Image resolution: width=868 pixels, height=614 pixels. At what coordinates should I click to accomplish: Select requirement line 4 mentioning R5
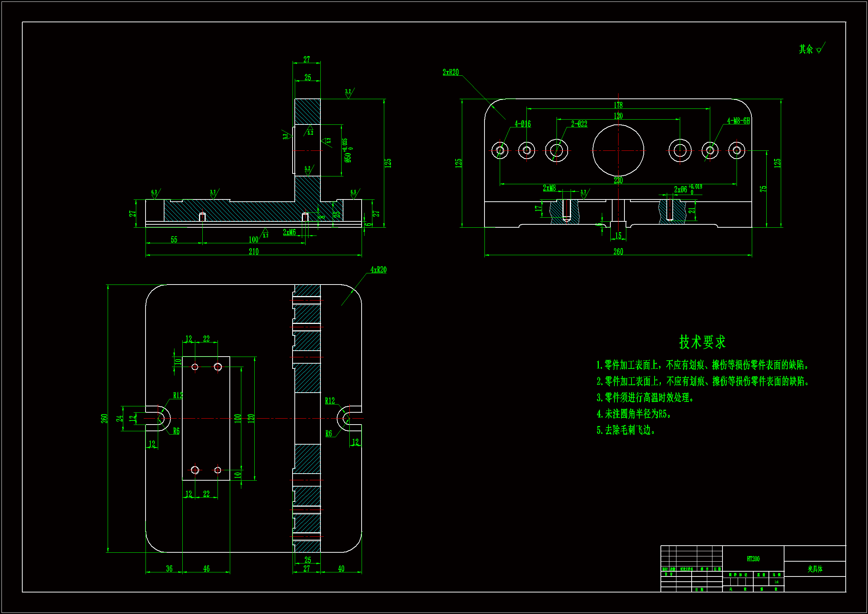(x=634, y=414)
